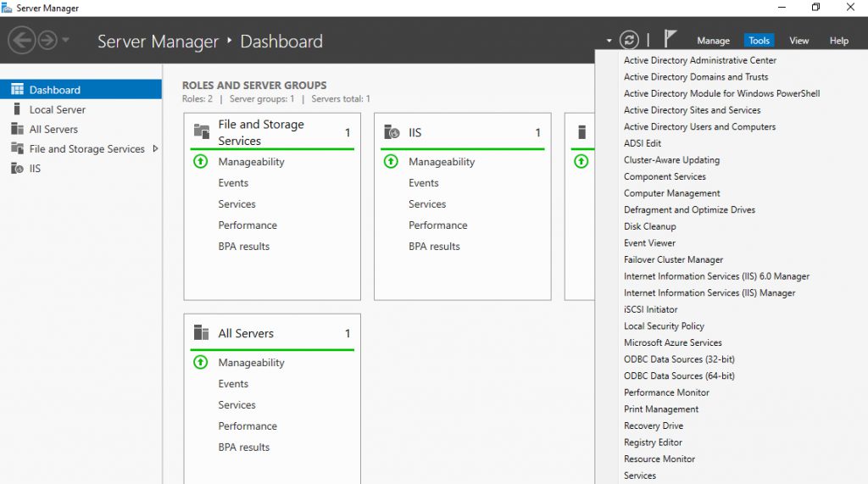Open BPA results in IIS tile
Viewport: 868px width, 484px height.
click(x=434, y=247)
